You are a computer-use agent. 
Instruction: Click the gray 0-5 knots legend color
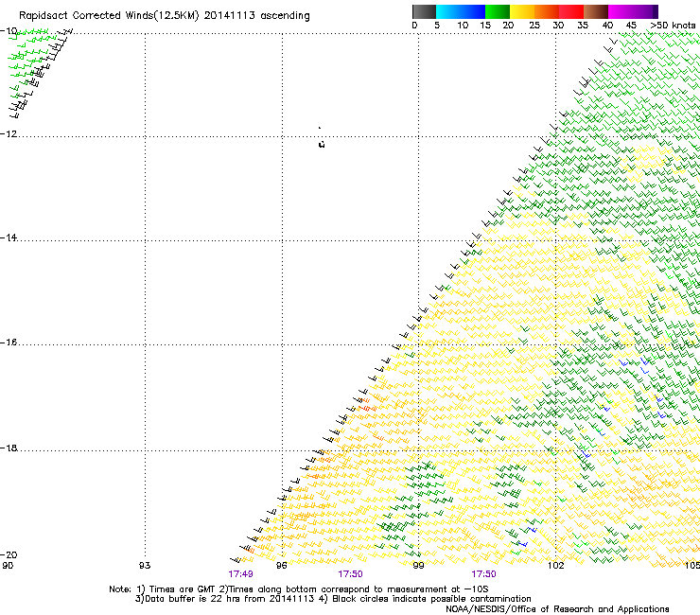pyautogui.click(x=424, y=11)
